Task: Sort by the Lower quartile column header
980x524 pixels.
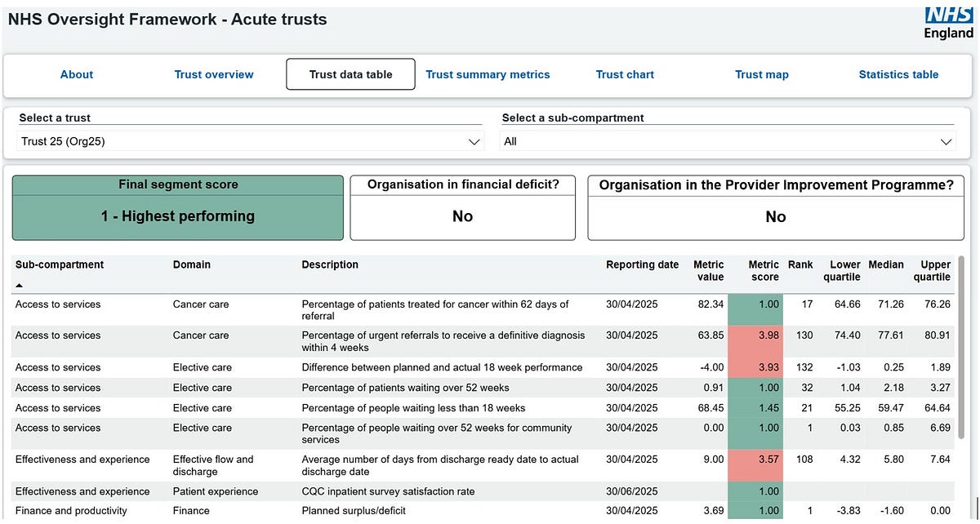Action: (x=842, y=270)
